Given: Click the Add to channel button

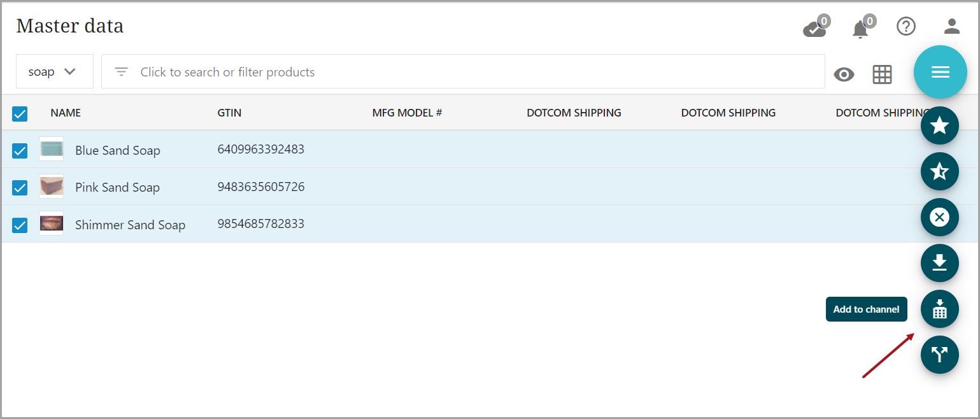Looking at the screenshot, I should [939, 309].
